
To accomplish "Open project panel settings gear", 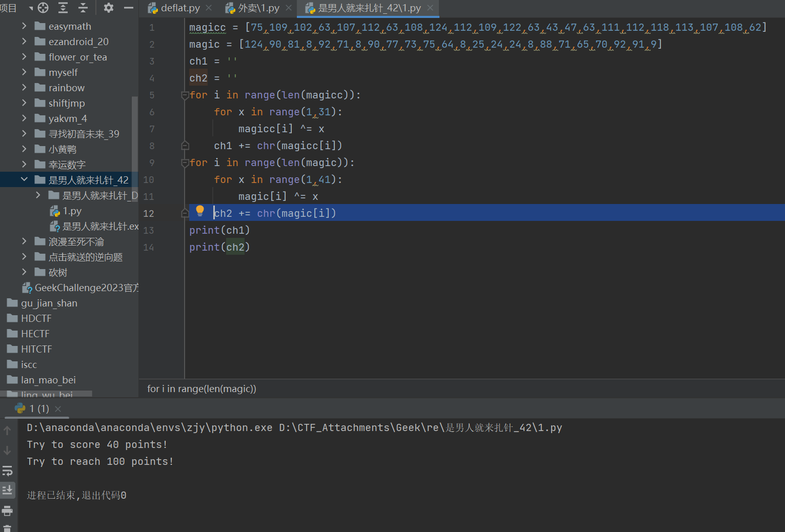I will point(108,8).
